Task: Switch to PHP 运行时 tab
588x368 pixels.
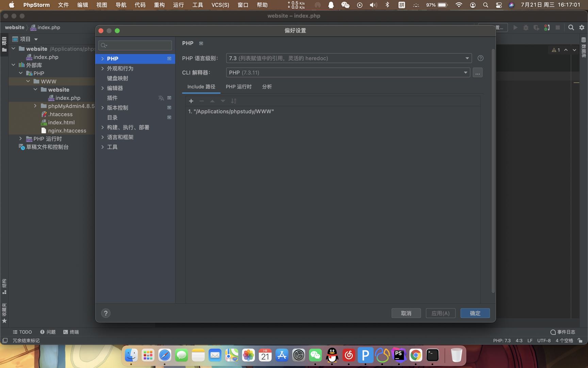Action: click(239, 87)
